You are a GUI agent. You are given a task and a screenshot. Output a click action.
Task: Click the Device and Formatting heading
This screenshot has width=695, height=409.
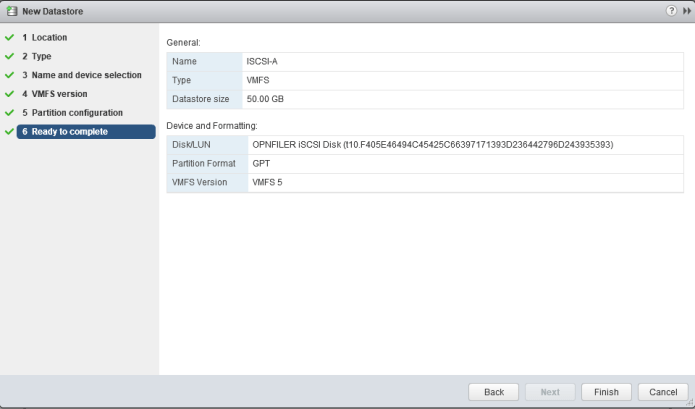click(212, 126)
